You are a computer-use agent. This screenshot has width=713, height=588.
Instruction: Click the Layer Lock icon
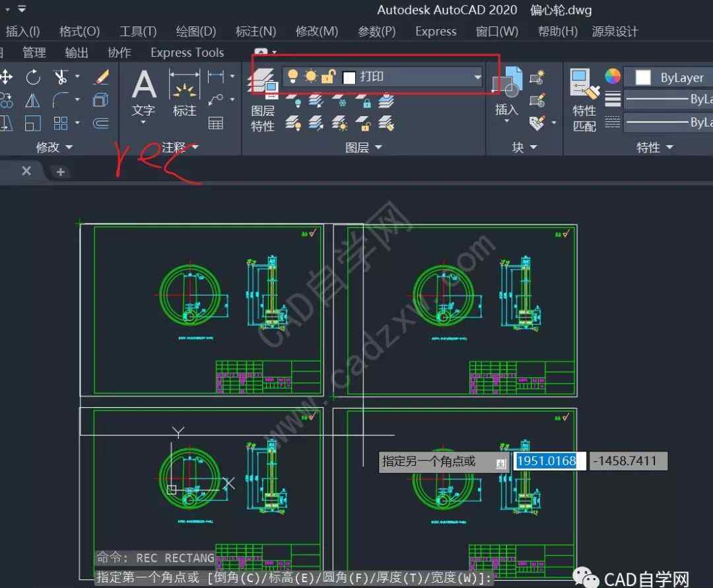(363, 100)
